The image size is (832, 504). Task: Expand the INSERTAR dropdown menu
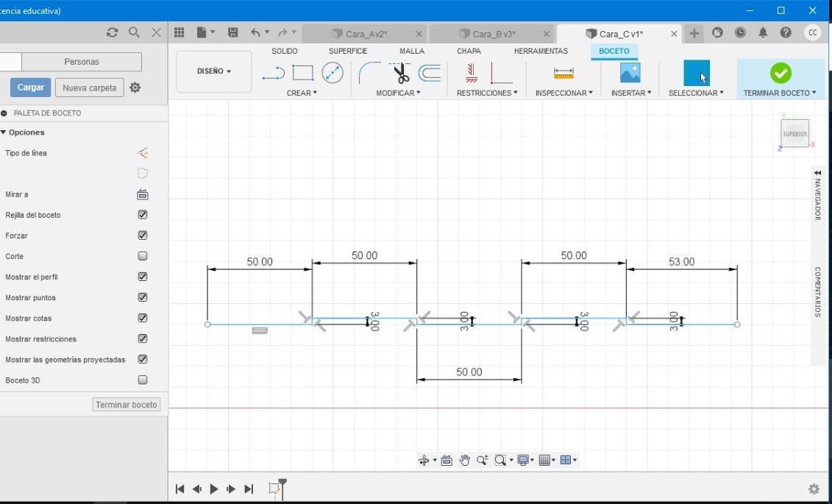pos(631,93)
